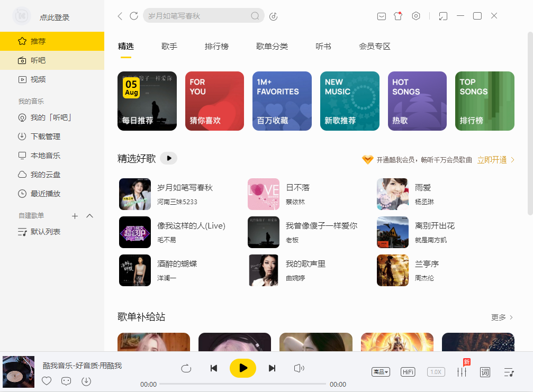This screenshot has height=392, width=533.
Task: Click 立即开通 membership link
Action: tap(492, 160)
